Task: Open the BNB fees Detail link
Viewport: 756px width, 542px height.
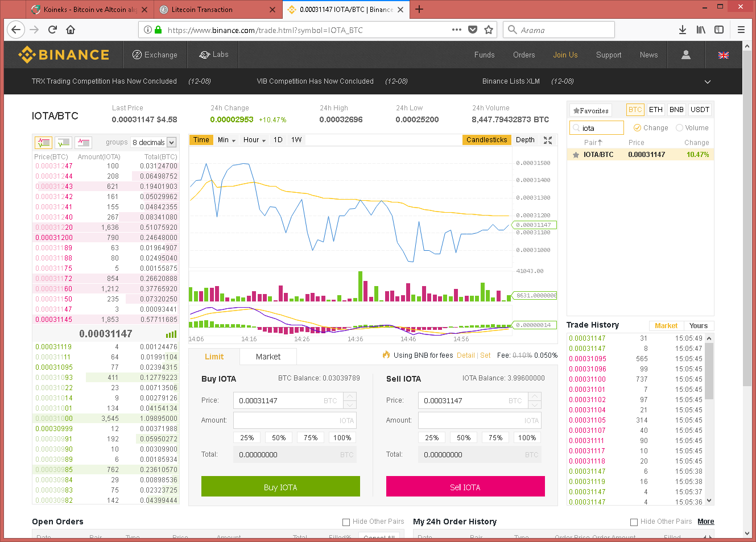Action: pos(465,355)
